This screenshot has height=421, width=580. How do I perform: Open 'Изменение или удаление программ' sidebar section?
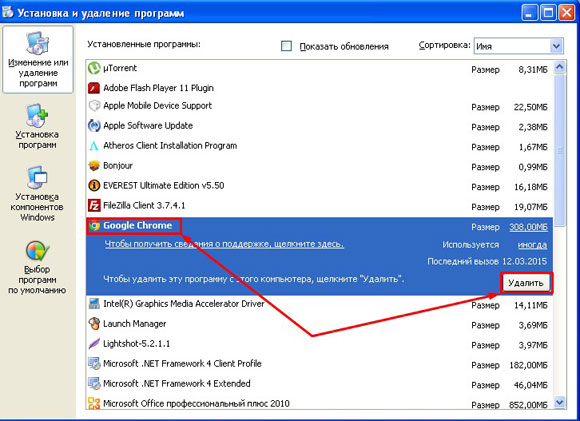click(38, 60)
